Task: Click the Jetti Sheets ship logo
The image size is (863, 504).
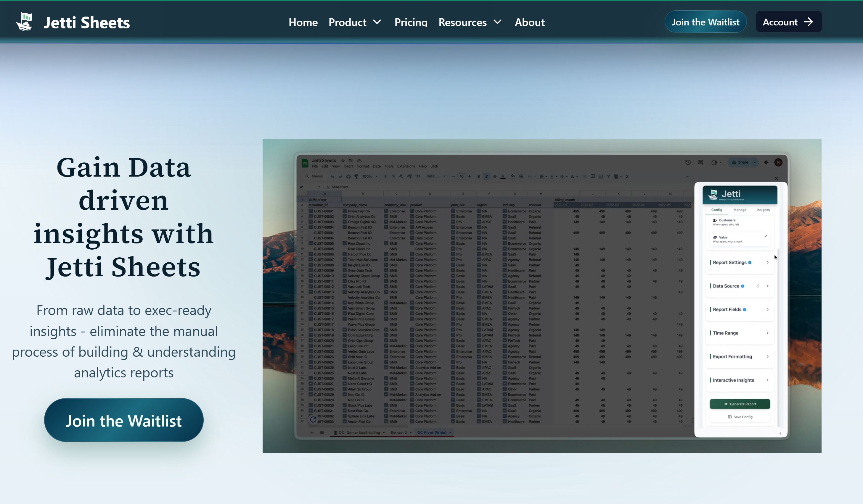Action: point(24,22)
